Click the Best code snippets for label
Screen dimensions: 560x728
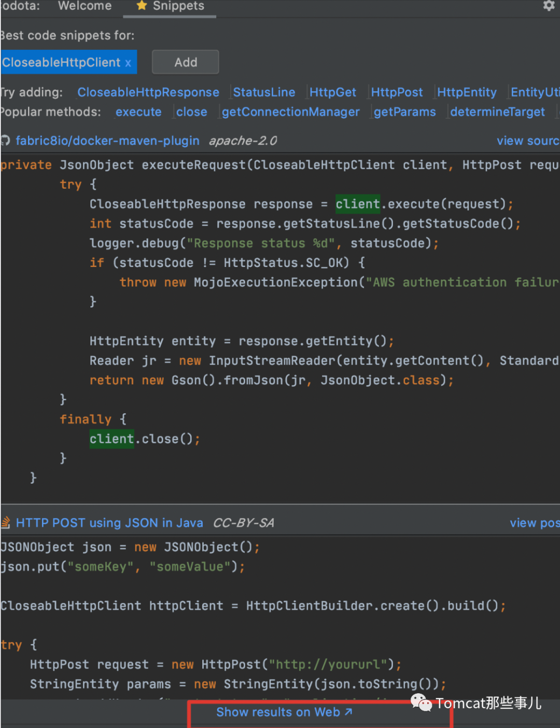point(67,35)
